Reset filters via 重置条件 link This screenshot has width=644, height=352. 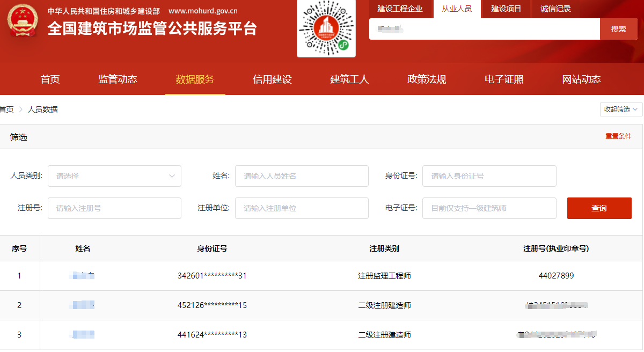coord(618,136)
